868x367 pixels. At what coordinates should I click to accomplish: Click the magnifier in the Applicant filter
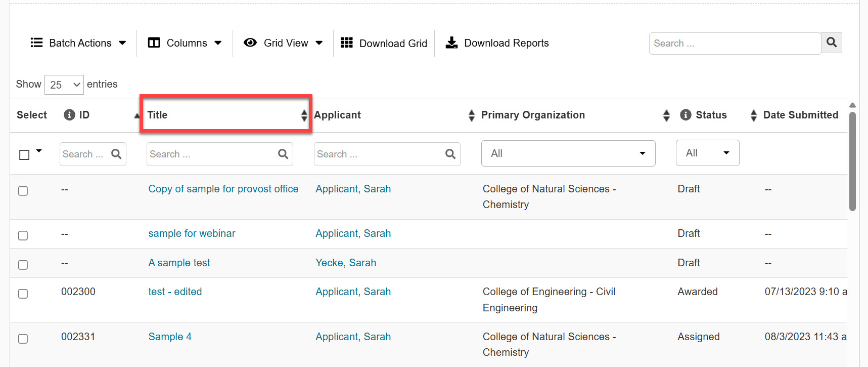(450, 154)
